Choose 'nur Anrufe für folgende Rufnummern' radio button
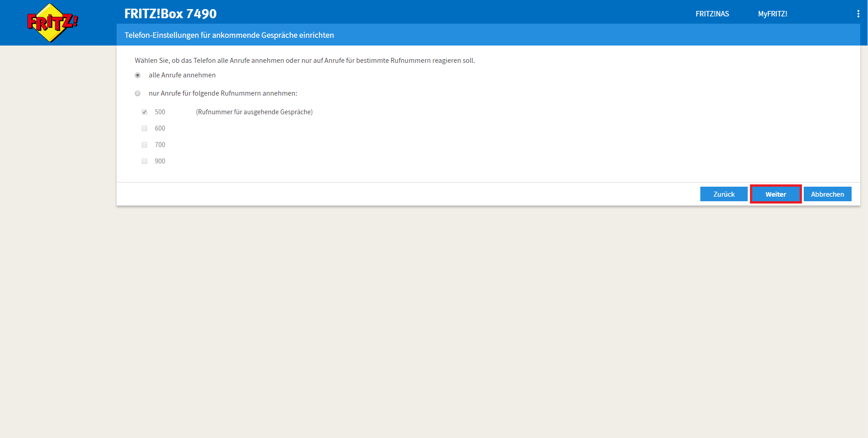 138,93
